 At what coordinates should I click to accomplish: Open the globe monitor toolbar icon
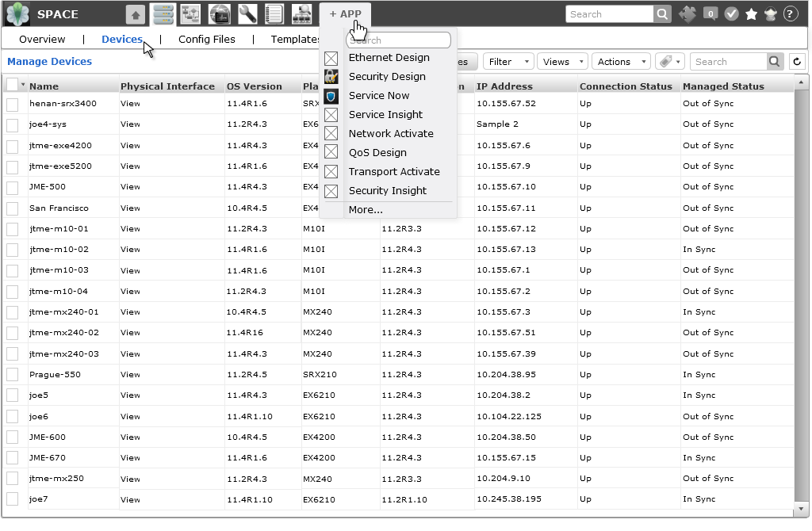[x=219, y=14]
